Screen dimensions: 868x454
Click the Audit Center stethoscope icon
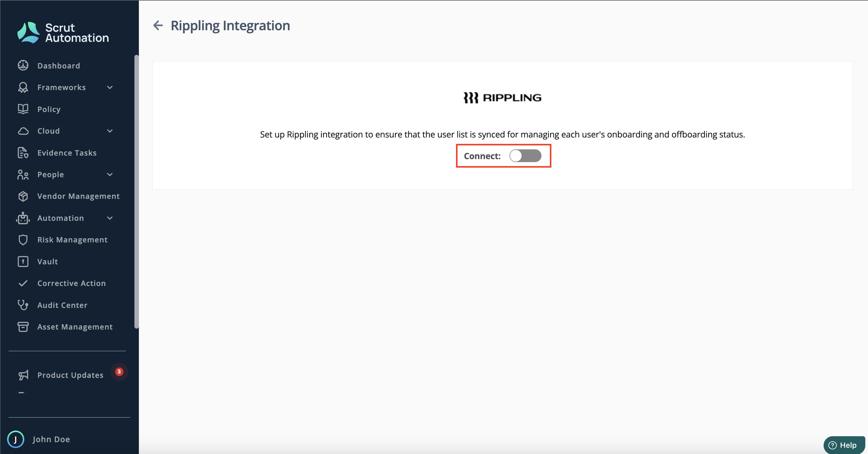pos(23,305)
